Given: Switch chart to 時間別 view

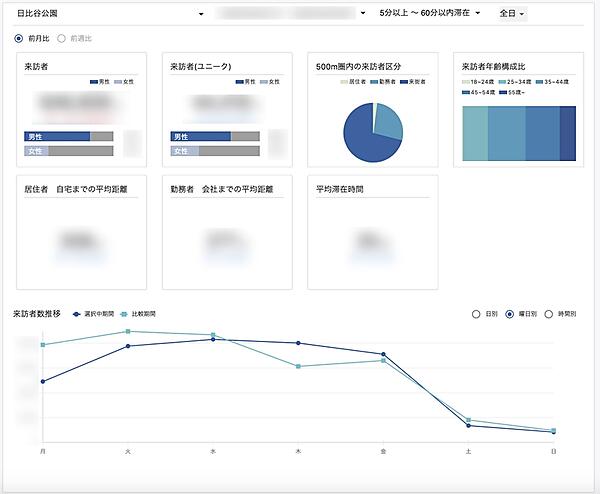Looking at the screenshot, I should pos(548,314).
